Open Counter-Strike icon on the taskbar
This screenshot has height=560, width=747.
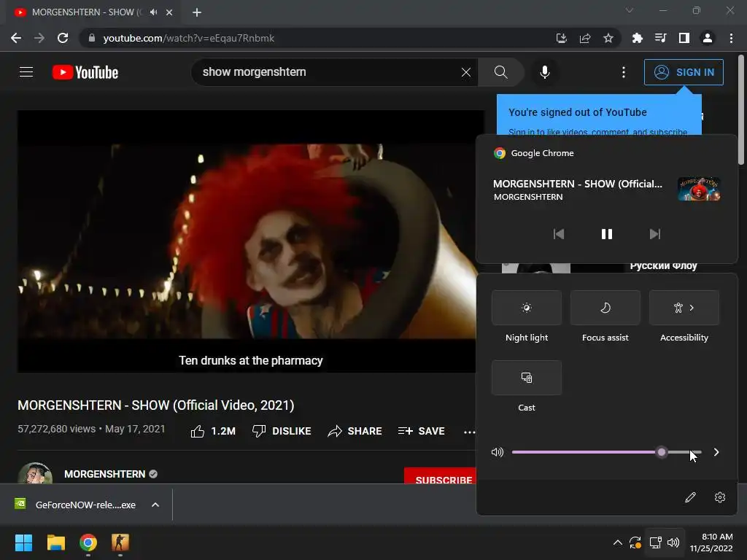[120, 542]
